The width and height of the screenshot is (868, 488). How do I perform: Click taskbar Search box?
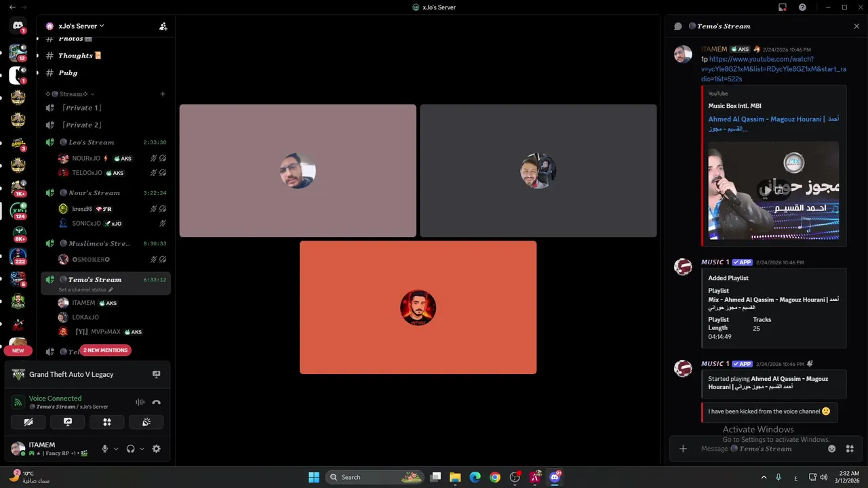point(376,477)
